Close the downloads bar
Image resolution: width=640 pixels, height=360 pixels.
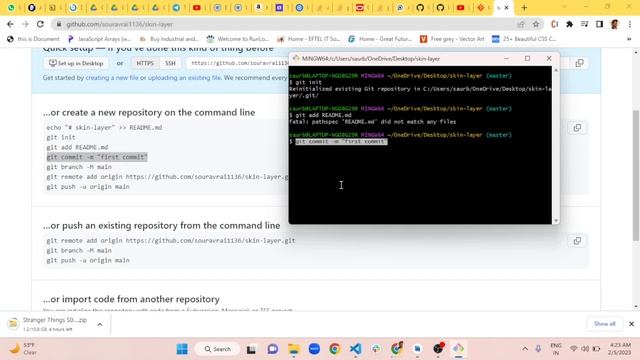[631, 324]
